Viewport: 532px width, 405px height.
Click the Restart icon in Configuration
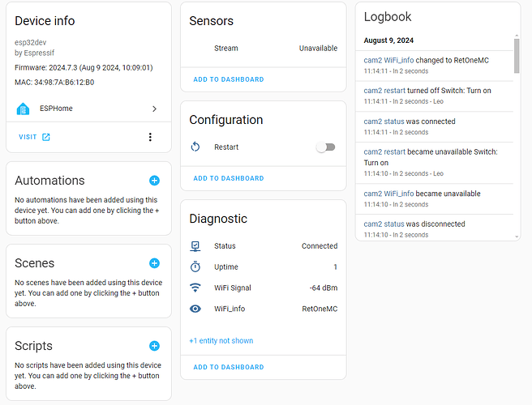[x=195, y=147]
